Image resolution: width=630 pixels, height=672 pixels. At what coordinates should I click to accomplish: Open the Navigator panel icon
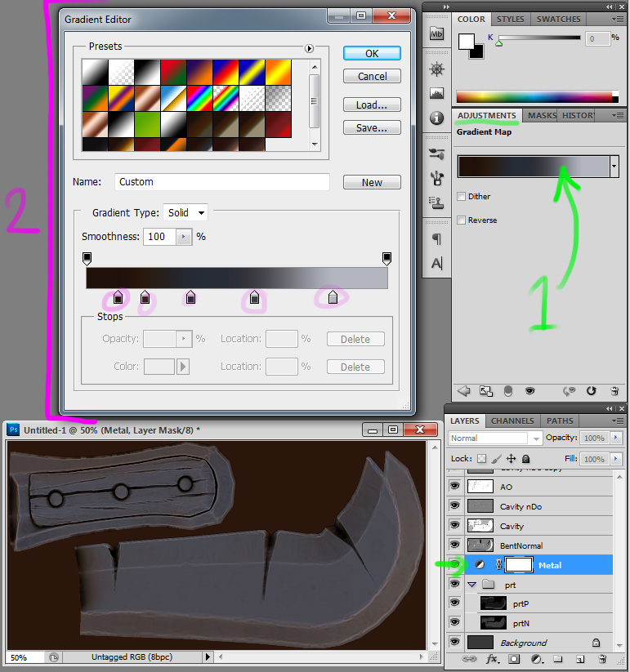[x=436, y=69]
